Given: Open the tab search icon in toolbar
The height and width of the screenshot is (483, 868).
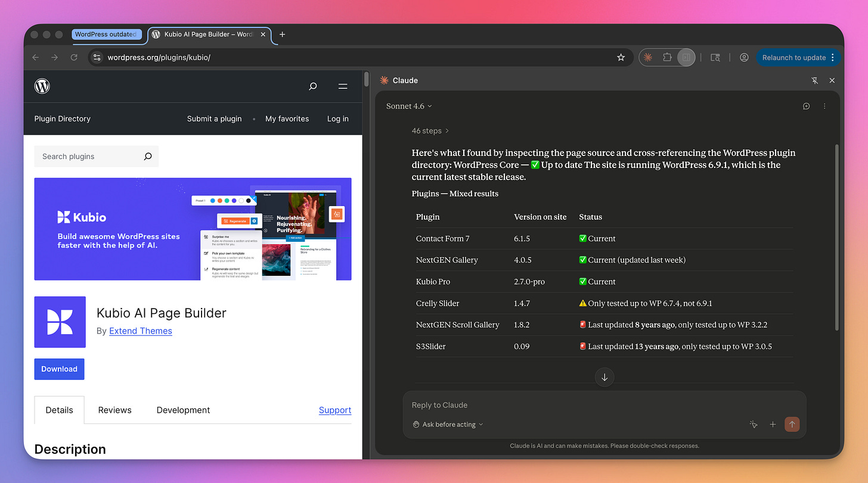Looking at the screenshot, I should click(x=715, y=58).
